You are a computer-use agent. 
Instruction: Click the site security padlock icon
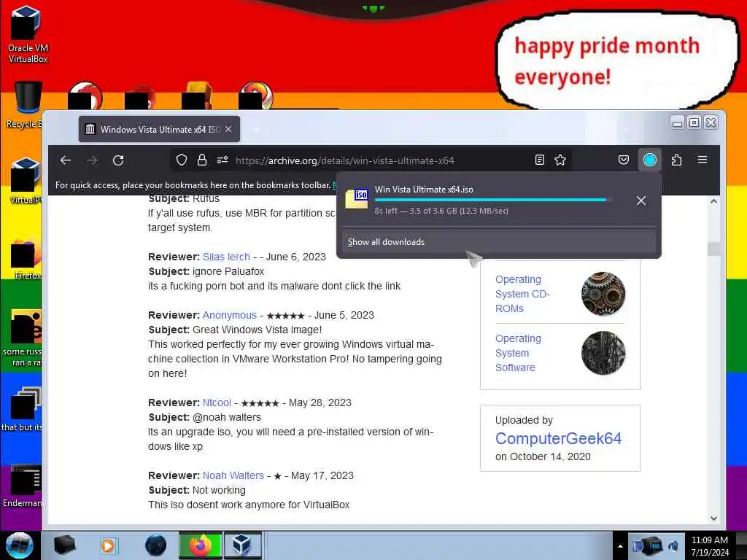tap(202, 160)
